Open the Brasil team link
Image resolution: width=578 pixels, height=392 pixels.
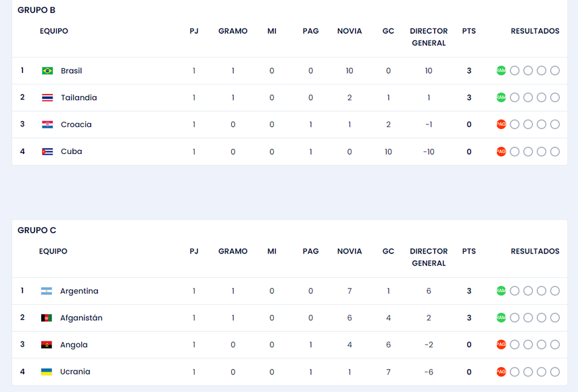click(x=71, y=71)
